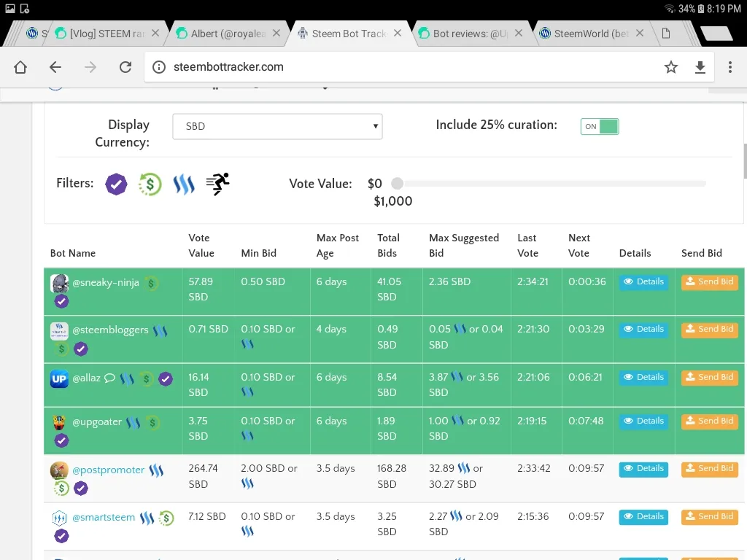Click steem icon beside @postpromoter name
This screenshot has height=560, width=747.
pyautogui.click(x=156, y=470)
